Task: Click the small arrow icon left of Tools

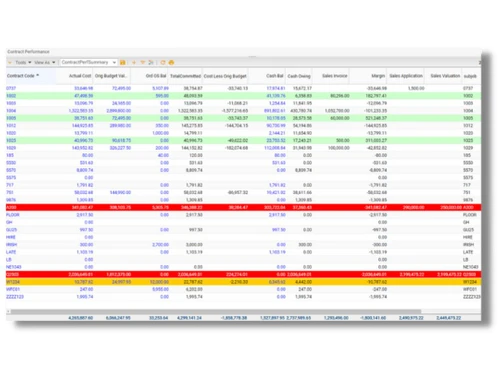Action: coord(10,62)
